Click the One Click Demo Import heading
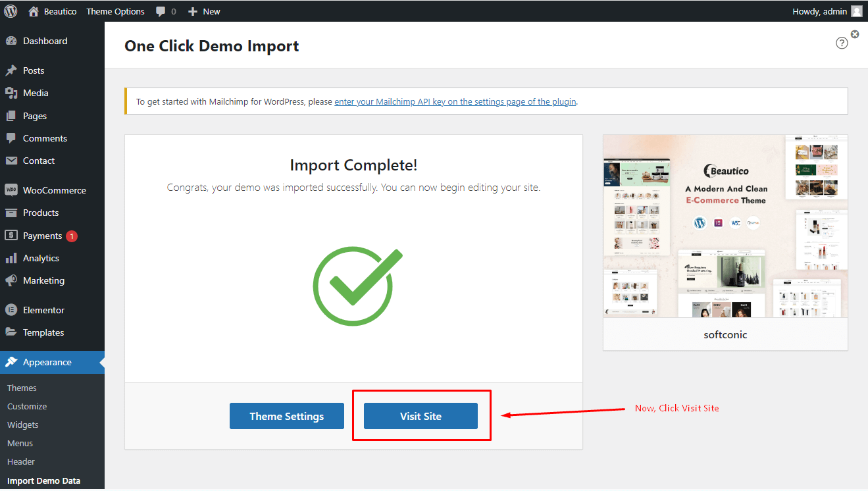 212,46
